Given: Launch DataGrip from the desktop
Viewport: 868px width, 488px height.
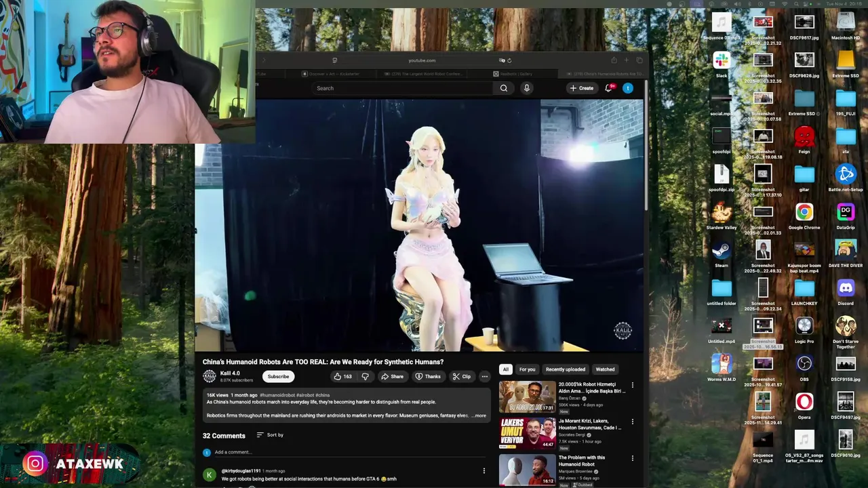Looking at the screenshot, I should [x=846, y=212].
